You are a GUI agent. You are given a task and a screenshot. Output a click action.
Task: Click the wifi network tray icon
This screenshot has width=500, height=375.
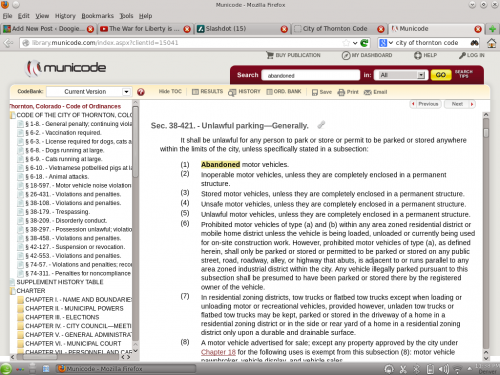(x=458, y=369)
